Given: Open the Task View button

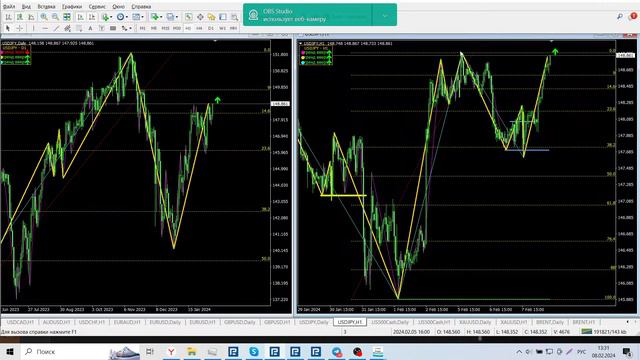Looking at the screenshot, I should click(x=150, y=351).
